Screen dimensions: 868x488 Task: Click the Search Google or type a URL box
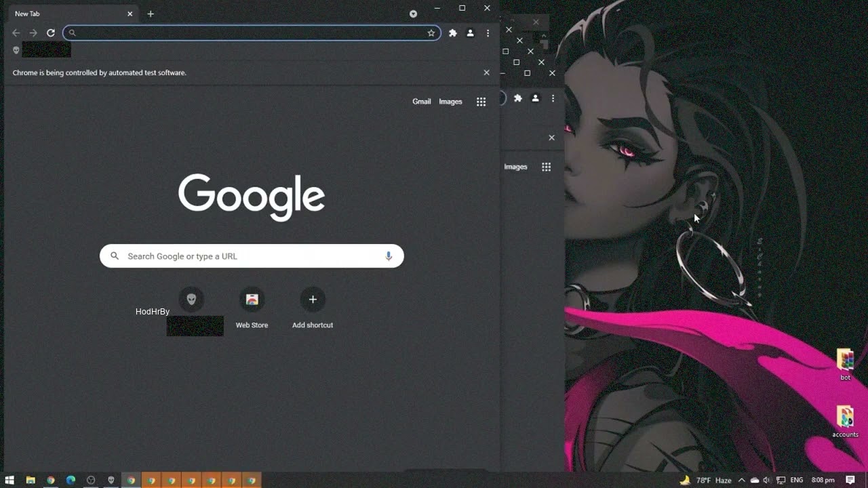(x=252, y=256)
